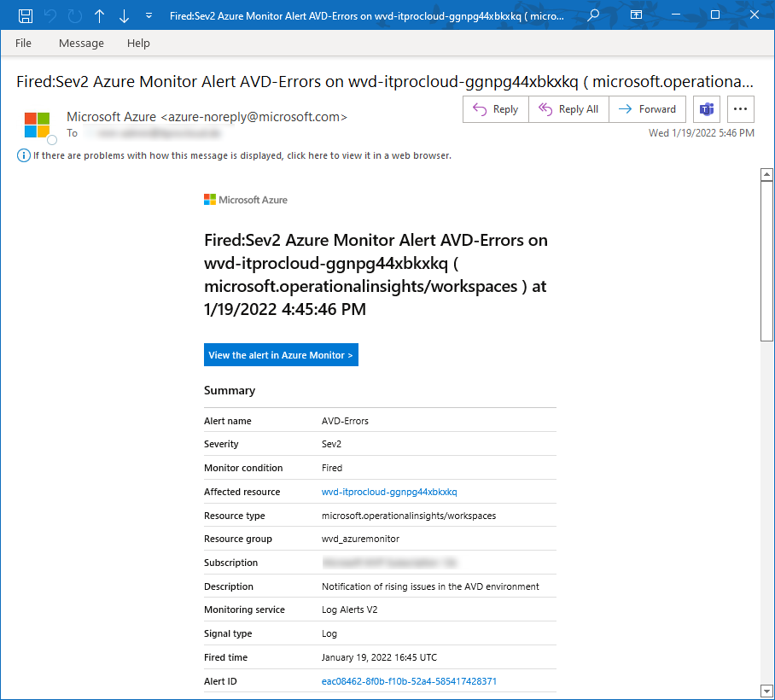Click the vertical scrollbar thumb

[x=766, y=261]
